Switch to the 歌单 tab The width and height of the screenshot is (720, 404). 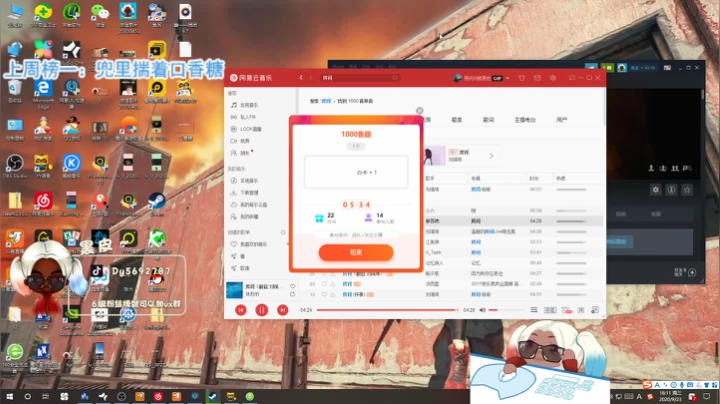456,120
